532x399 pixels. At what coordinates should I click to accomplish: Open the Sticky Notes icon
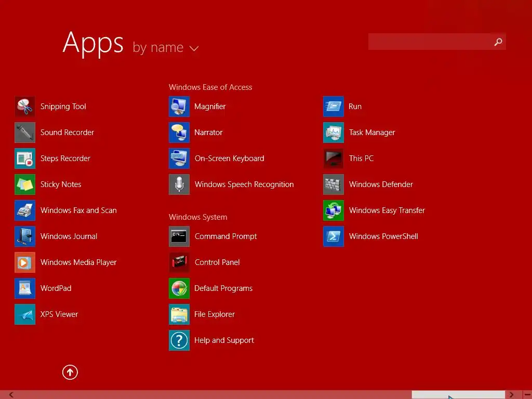coord(25,184)
